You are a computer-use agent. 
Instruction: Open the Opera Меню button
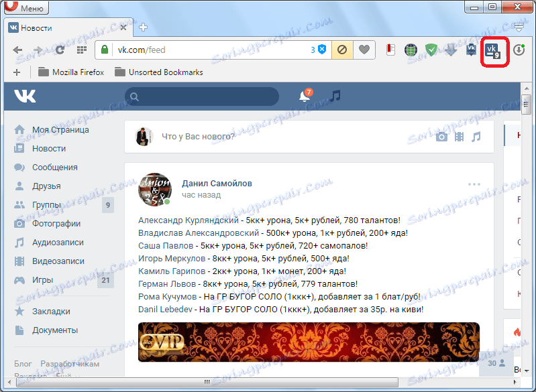[x=26, y=7]
